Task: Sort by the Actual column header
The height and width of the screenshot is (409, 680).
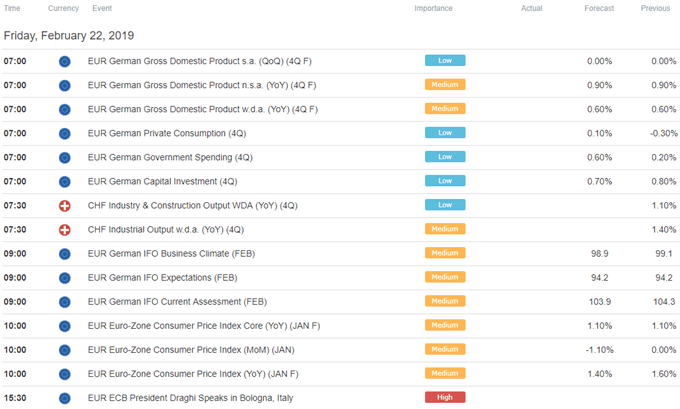Action: [x=532, y=8]
